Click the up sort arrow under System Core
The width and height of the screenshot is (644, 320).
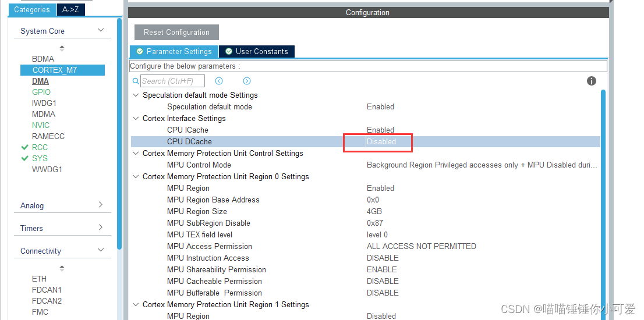point(62,47)
